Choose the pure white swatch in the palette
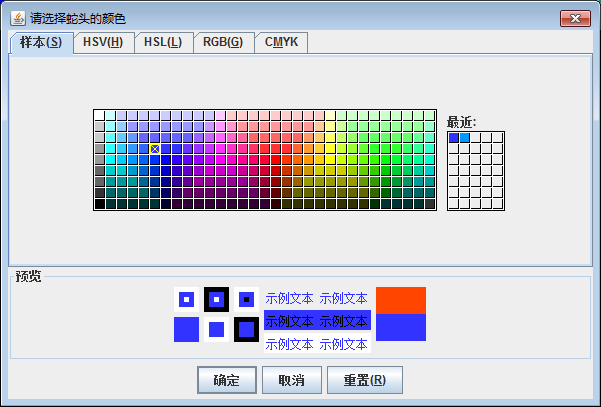 100,115
